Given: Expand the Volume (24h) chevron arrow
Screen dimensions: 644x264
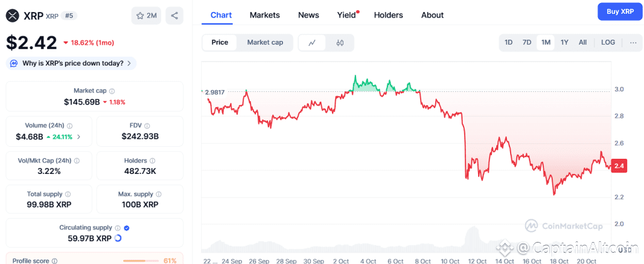Looking at the screenshot, I should coord(79,137).
